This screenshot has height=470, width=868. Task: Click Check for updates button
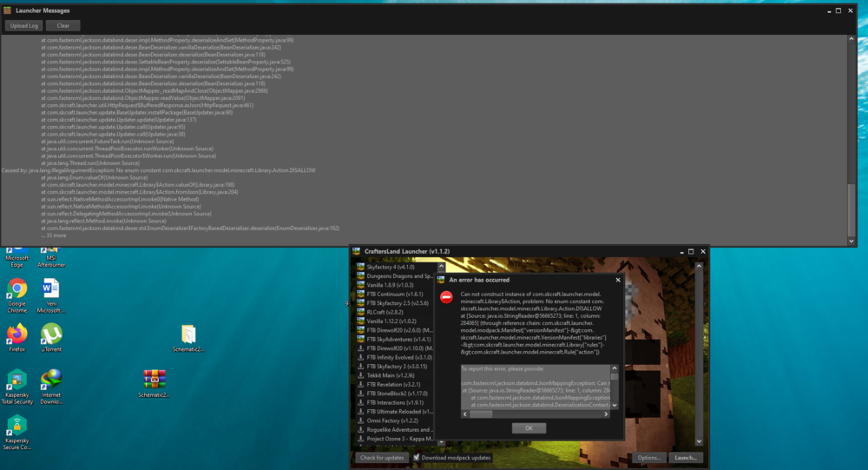tap(381, 457)
